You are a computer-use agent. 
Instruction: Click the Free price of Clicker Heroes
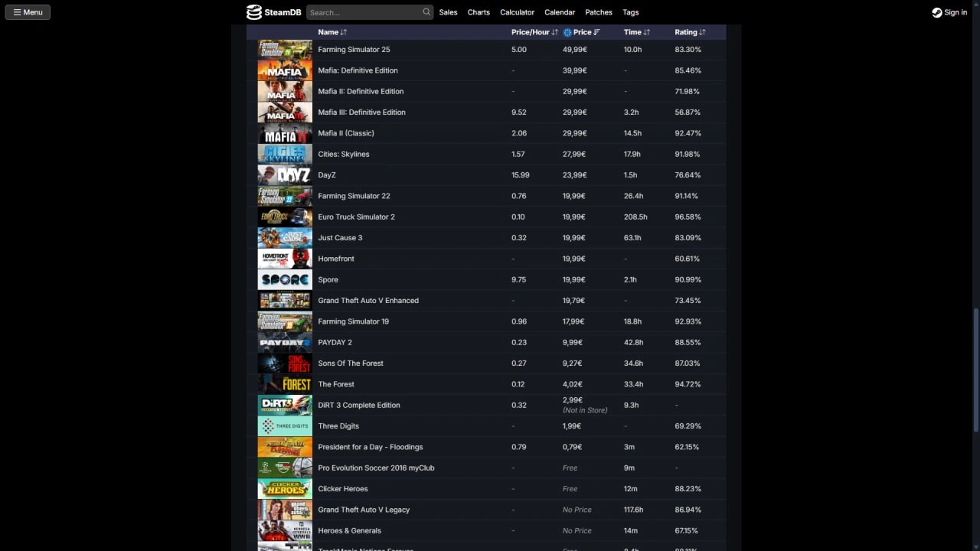tap(570, 489)
